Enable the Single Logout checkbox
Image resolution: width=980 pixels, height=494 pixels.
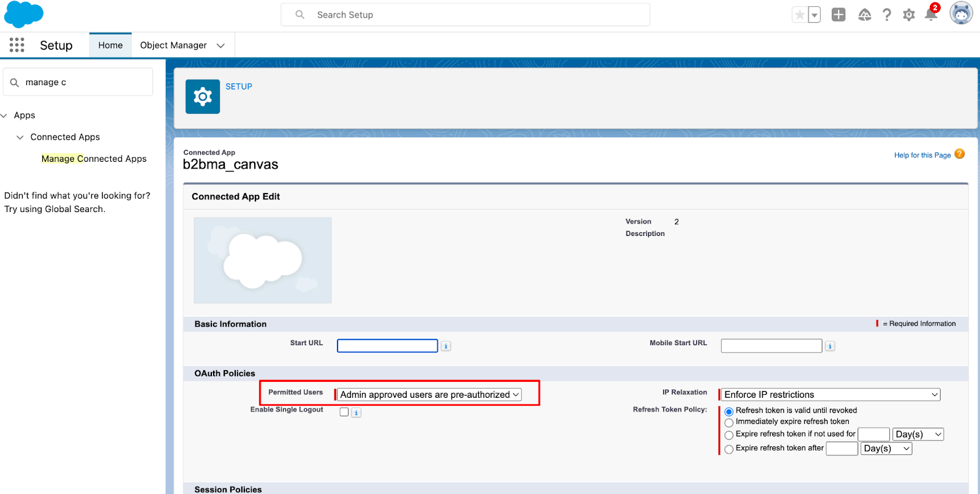344,412
